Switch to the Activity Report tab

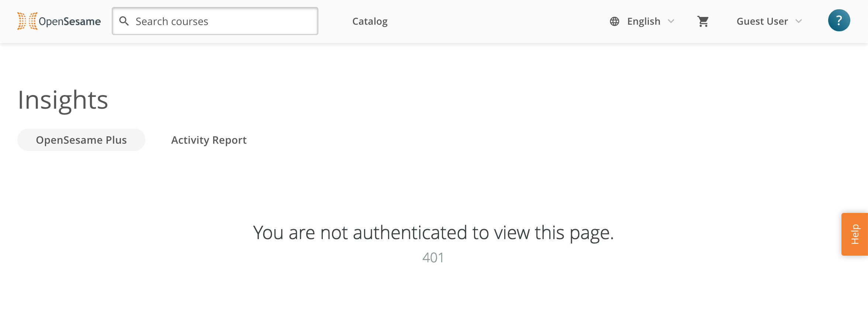[209, 140]
